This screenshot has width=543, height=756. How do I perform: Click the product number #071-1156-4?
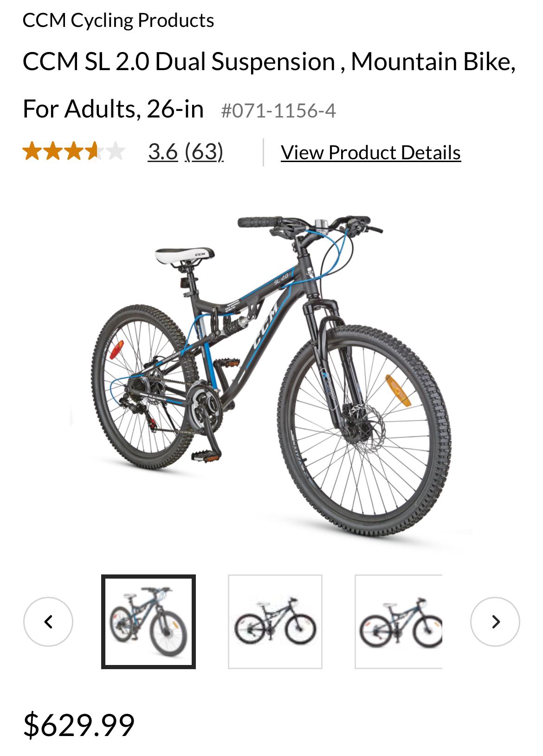point(278,111)
